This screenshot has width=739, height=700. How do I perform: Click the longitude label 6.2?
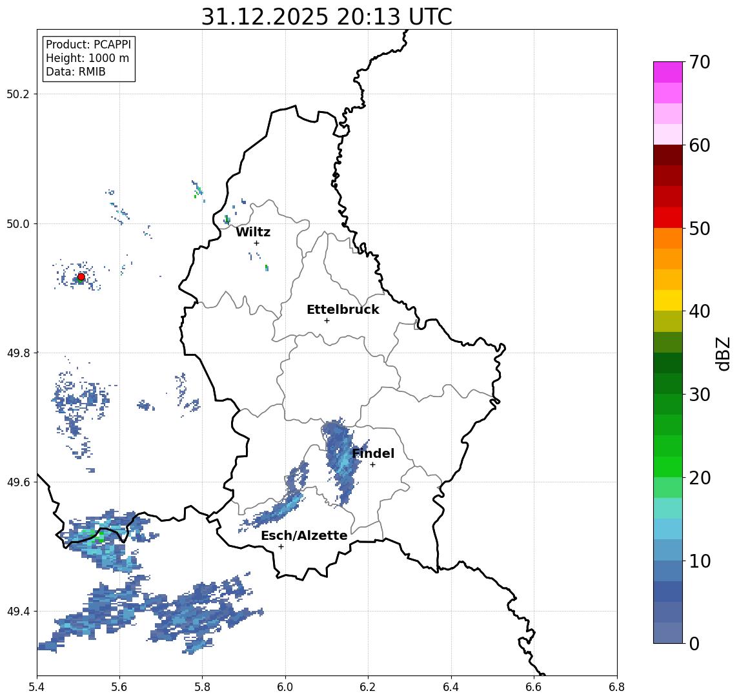(x=368, y=687)
